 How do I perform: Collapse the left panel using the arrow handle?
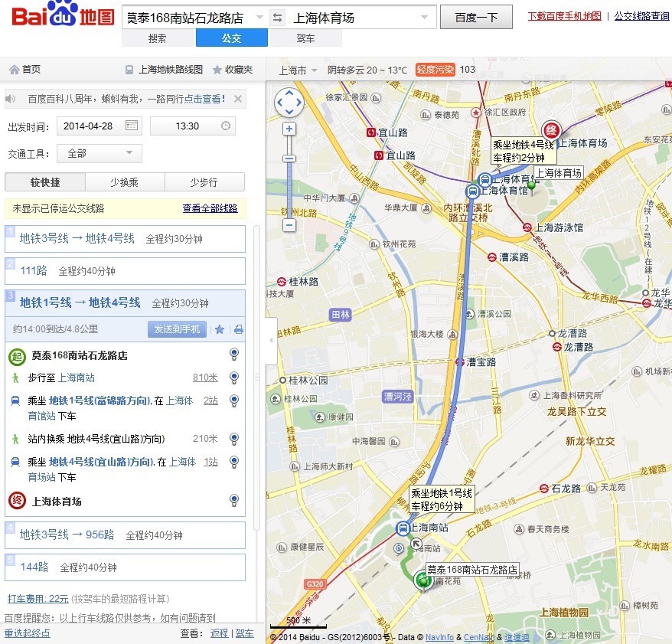click(271, 341)
